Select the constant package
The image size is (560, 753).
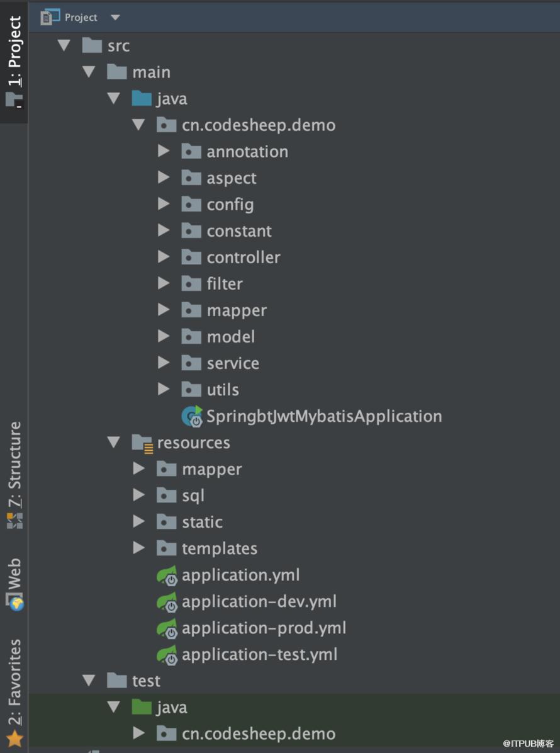[x=239, y=231]
